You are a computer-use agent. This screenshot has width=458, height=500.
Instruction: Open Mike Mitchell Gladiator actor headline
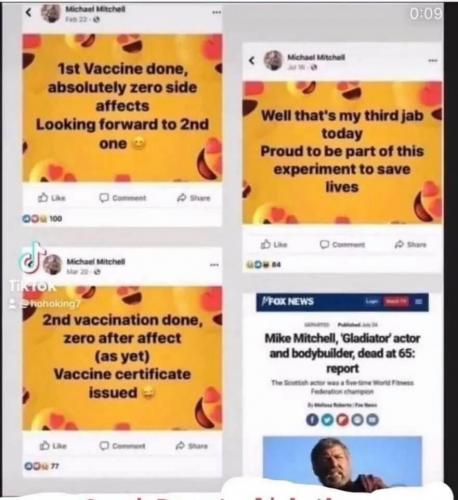click(x=342, y=353)
